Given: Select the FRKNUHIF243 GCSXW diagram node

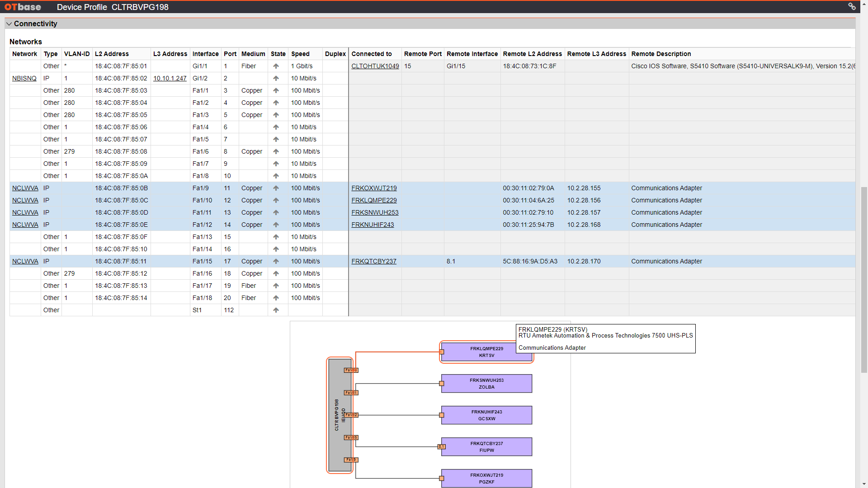Looking at the screenshot, I should [x=486, y=415].
